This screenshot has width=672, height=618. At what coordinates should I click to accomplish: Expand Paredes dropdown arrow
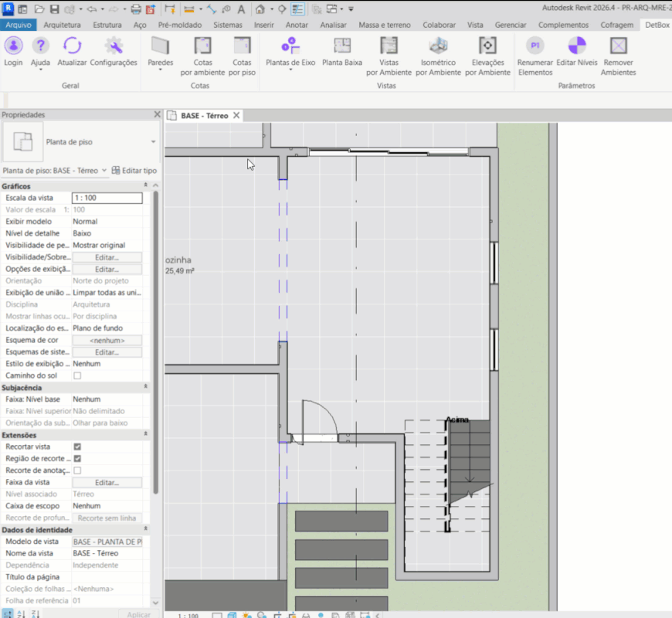(161, 70)
